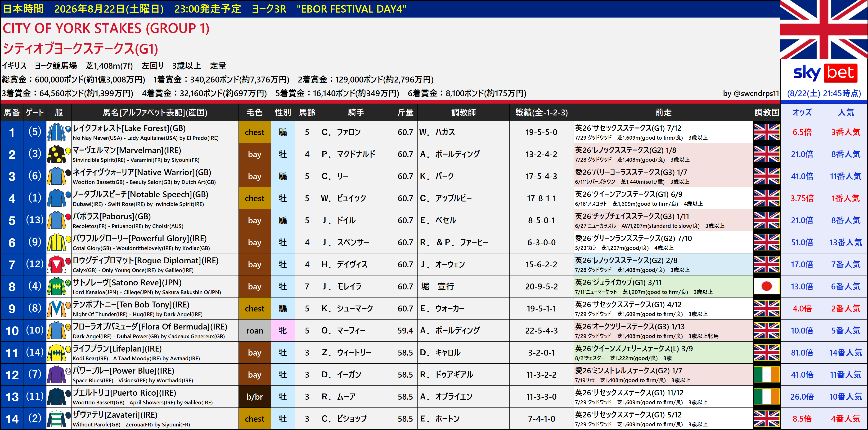Click the green hooped silks for Zavateri
Viewport: 868px width, 430px height.
[x=59, y=419]
